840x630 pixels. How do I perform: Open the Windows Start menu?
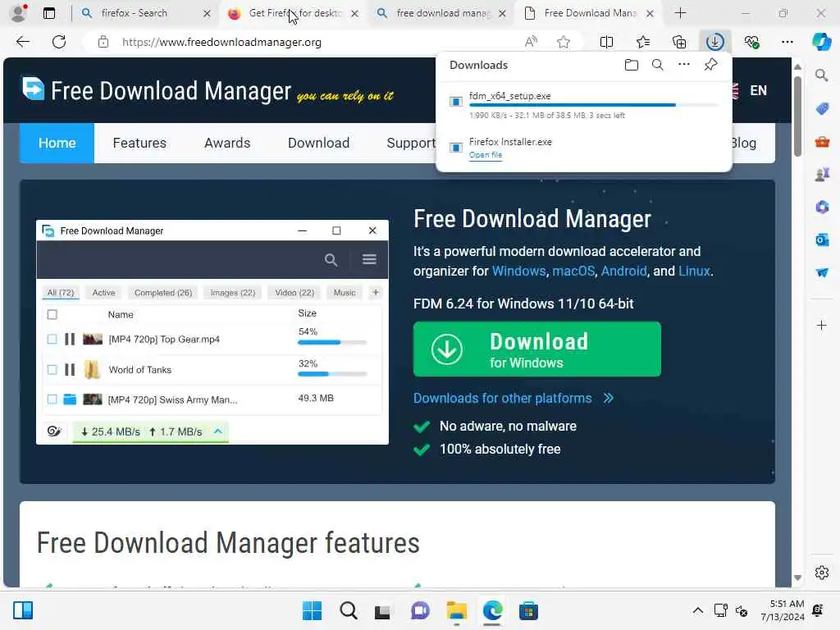(x=312, y=610)
